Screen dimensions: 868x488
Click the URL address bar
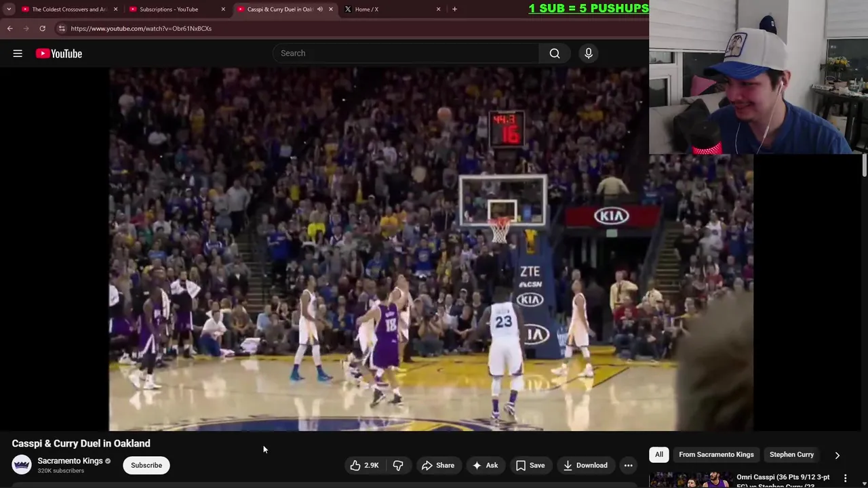click(x=353, y=28)
